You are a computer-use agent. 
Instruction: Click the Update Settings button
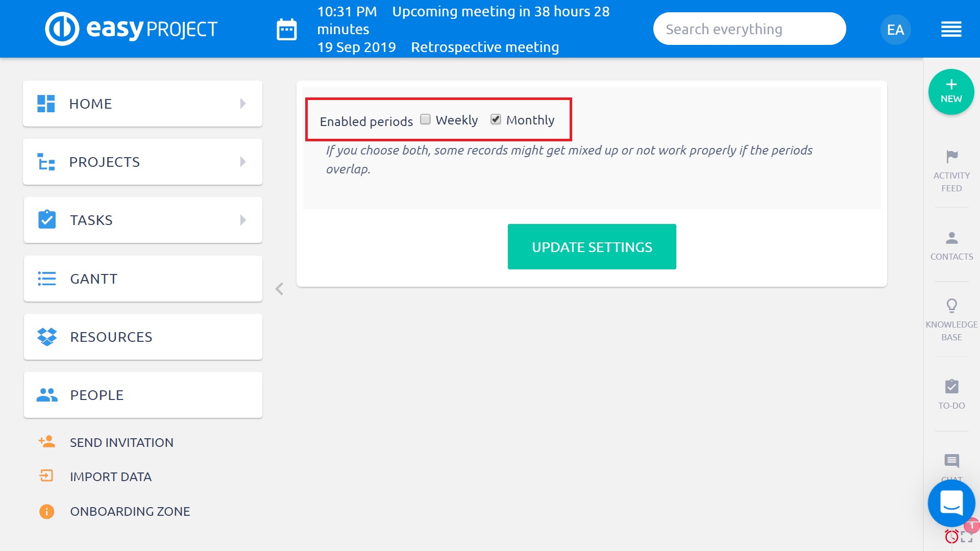[x=592, y=247]
